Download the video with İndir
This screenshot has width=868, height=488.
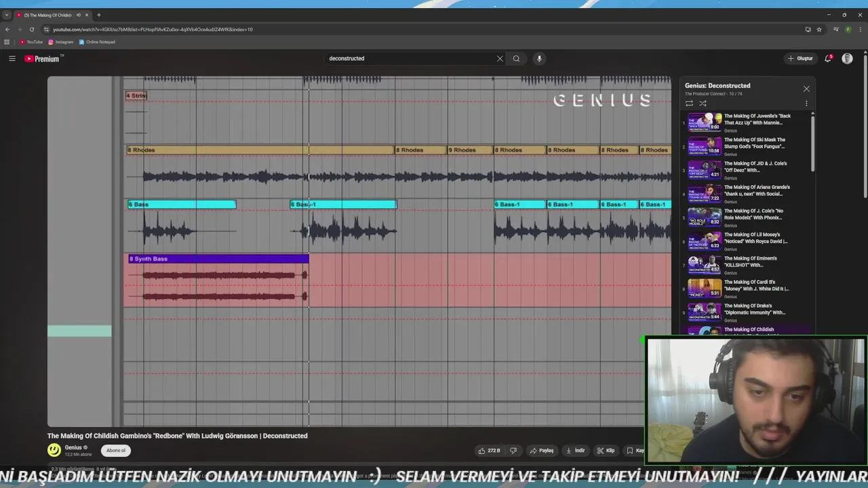point(574,451)
